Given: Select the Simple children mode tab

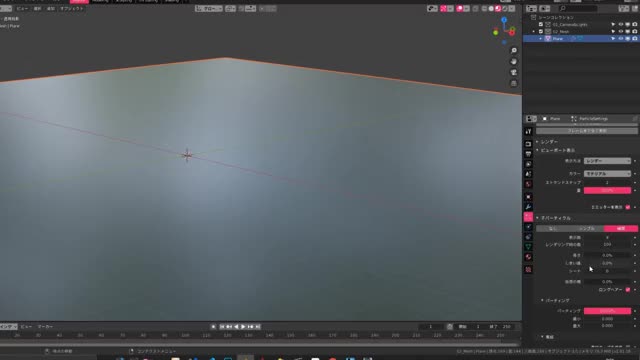Looking at the screenshot, I should (x=587, y=229).
